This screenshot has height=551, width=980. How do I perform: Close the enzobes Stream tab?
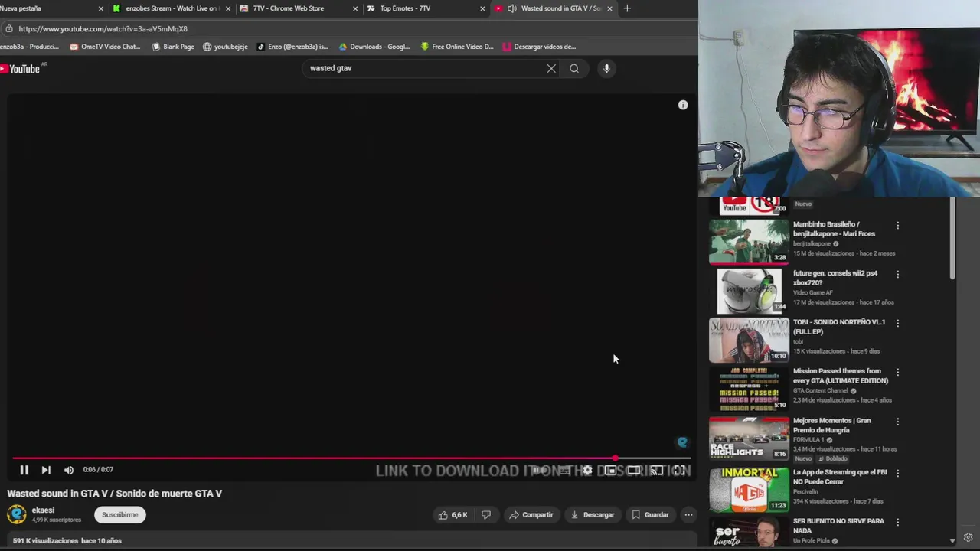pos(228,8)
